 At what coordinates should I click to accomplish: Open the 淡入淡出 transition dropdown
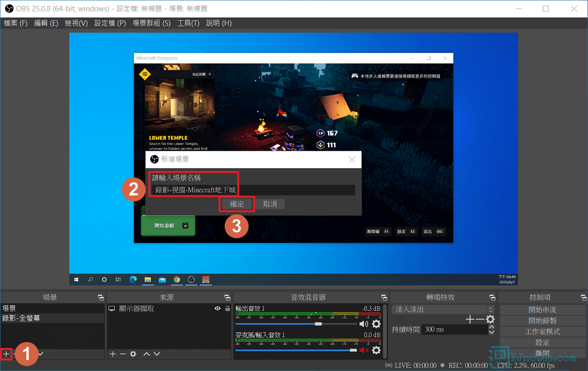(443, 309)
